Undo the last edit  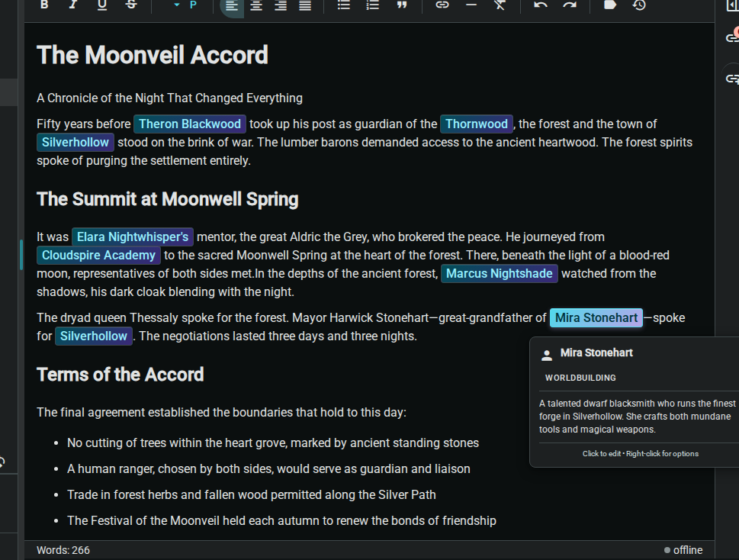[541, 6]
